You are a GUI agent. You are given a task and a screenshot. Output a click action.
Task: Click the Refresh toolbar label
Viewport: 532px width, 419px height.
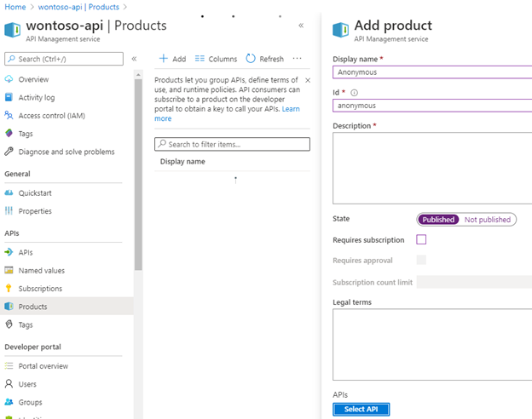click(271, 59)
